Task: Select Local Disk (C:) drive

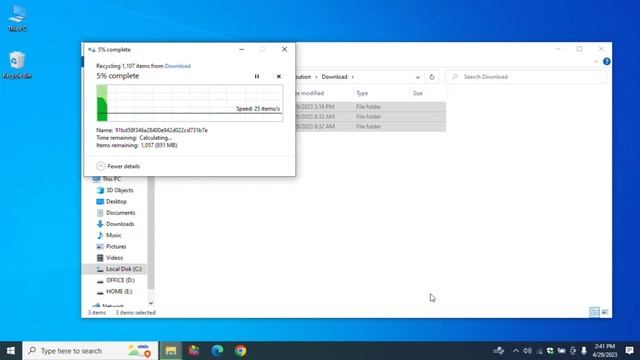Action: 115,269
